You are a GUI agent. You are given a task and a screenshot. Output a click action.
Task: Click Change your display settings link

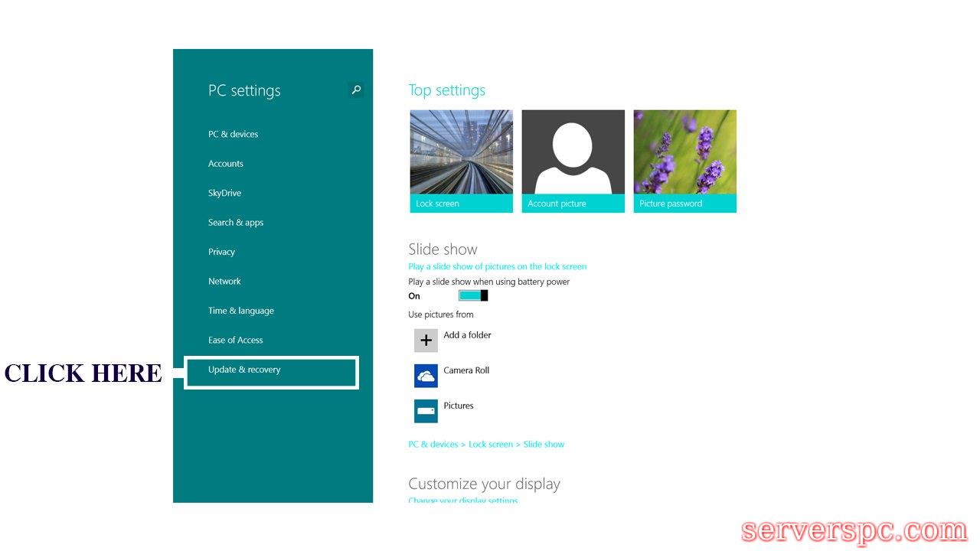(462, 500)
